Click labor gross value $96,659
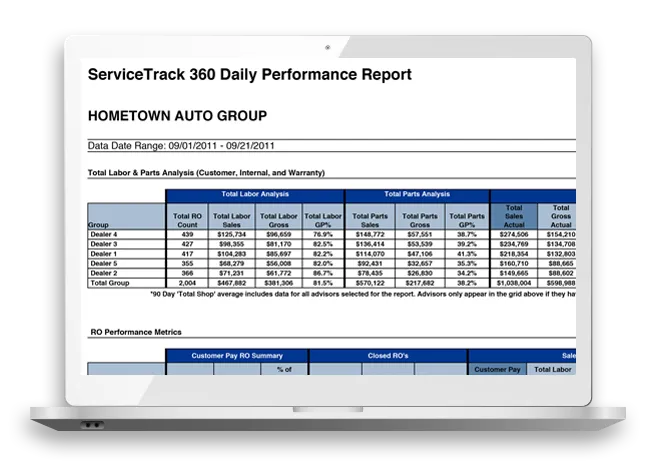 (x=279, y=234)
